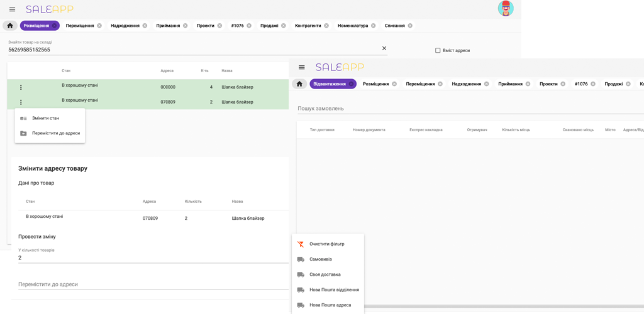Close the Переміщення tab in the back window
The height and width of the screenshot is (314, 644).
99,25
